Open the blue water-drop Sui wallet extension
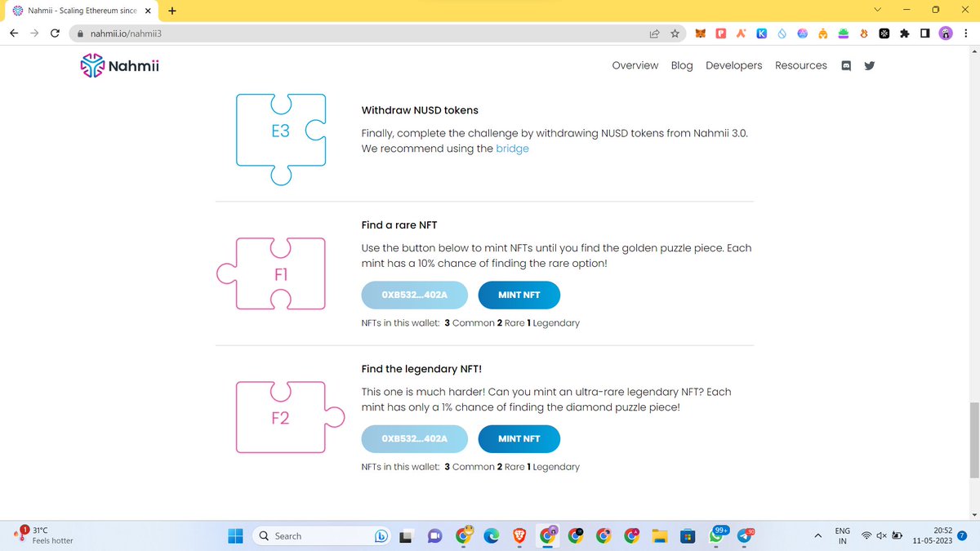Viewport: 980px width, 551px height. pyautogui.click(x=782, y=33)
